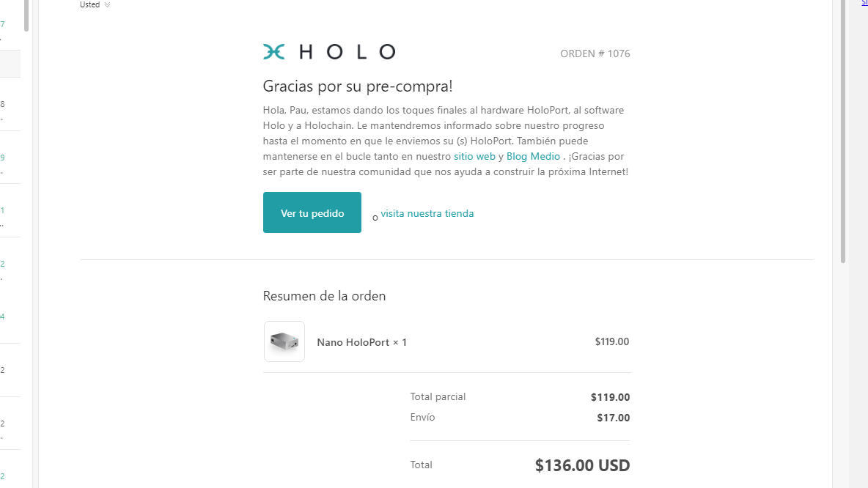Click the message list scrollbar thumb
The image size is (868, 488).
[x=26, y=15]
